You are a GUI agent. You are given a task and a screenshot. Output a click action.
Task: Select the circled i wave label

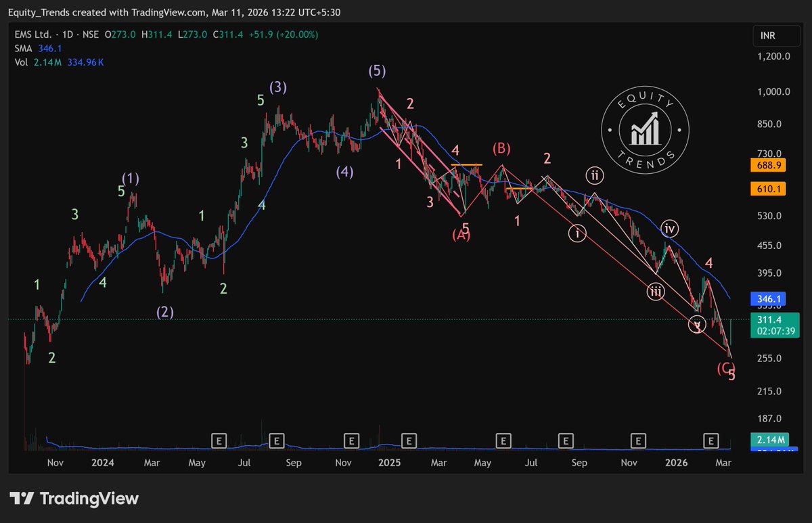coord(577,233)
